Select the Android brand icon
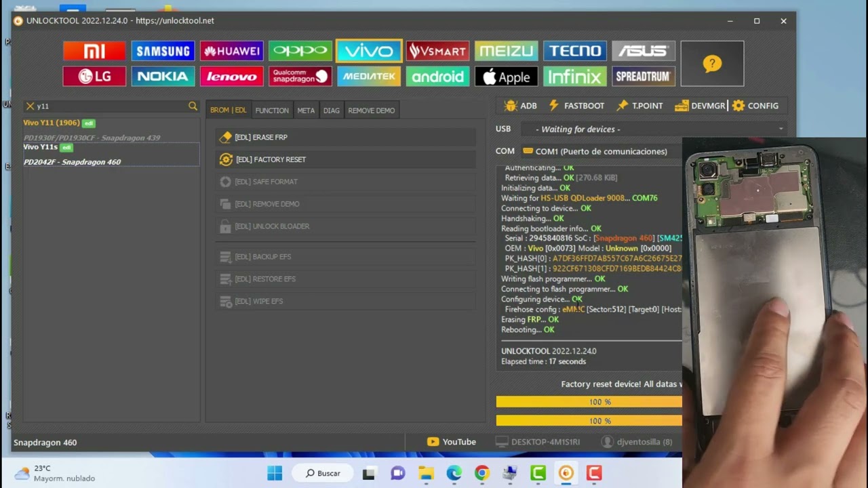Viewport: 868px width, 488px height. [x=437, y=77]
